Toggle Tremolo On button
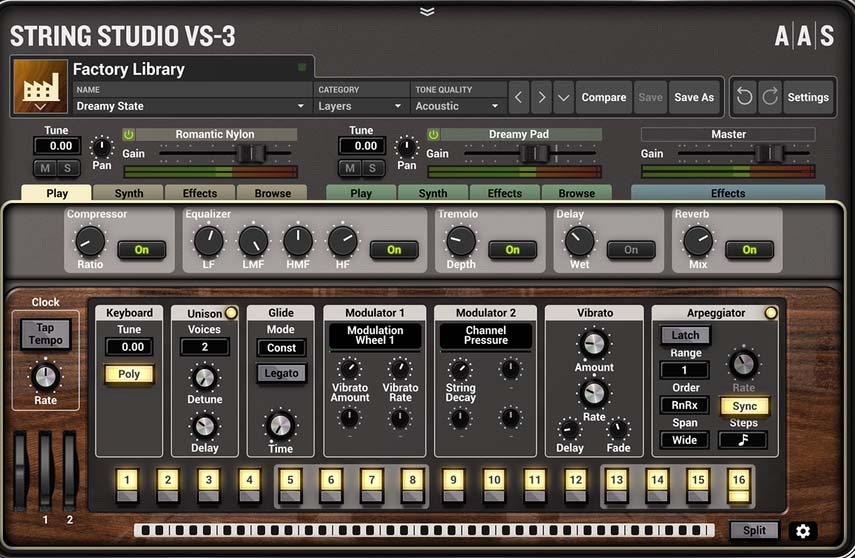The image size is (855, 558). [513, 250]
